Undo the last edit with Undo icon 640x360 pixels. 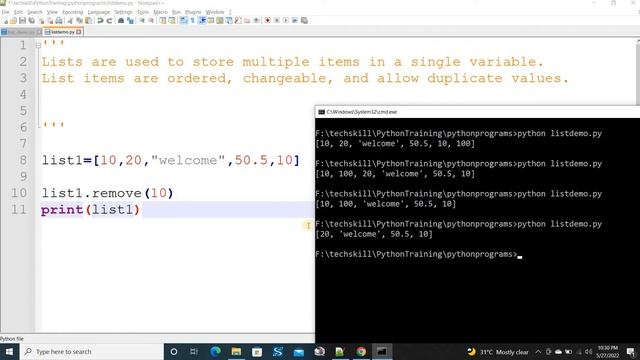(100, 20)
